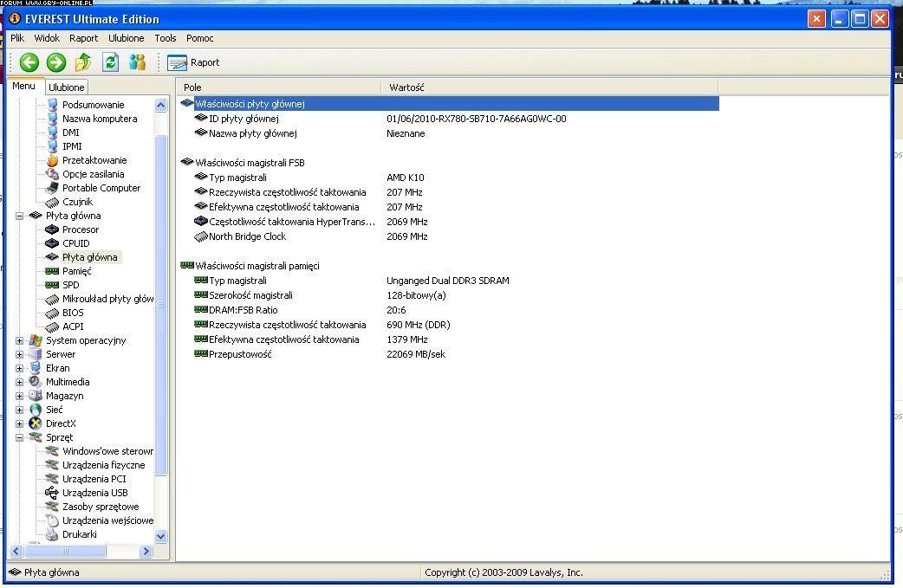The height and width of the screenshot is (588, 903).
Task: Select the Nazwa płyty głównej row
Action: pos(449,133)
